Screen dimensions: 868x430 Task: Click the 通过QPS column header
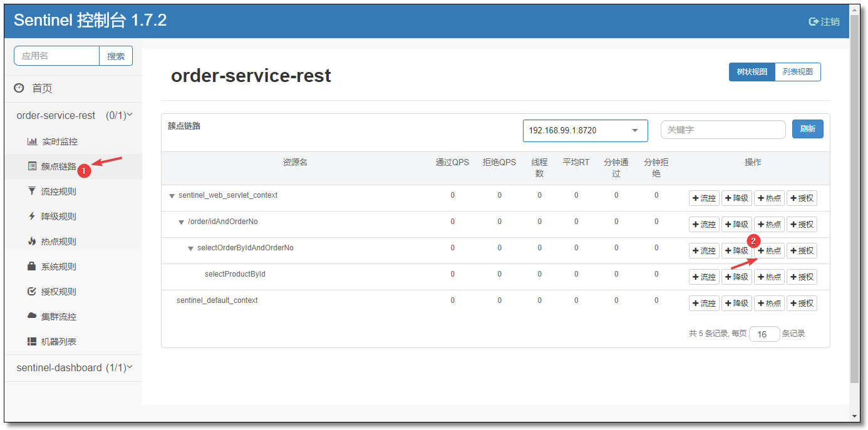tap(452, 162)
